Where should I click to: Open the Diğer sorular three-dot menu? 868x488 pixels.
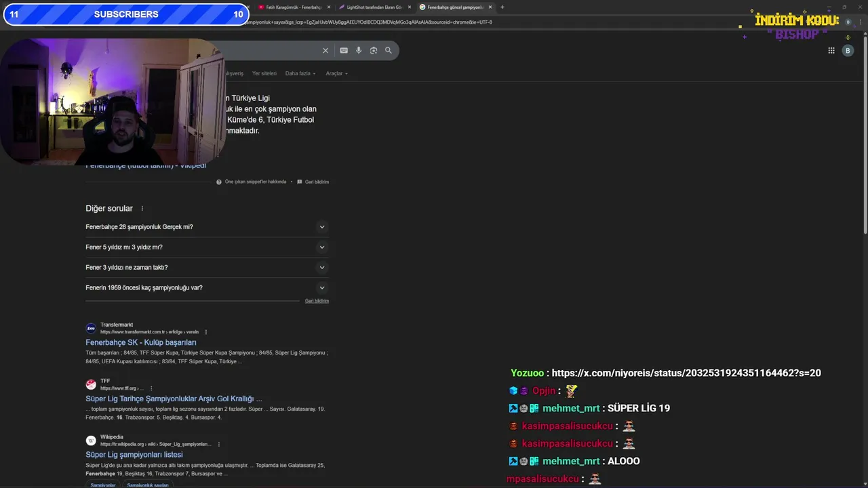point(142,209)
